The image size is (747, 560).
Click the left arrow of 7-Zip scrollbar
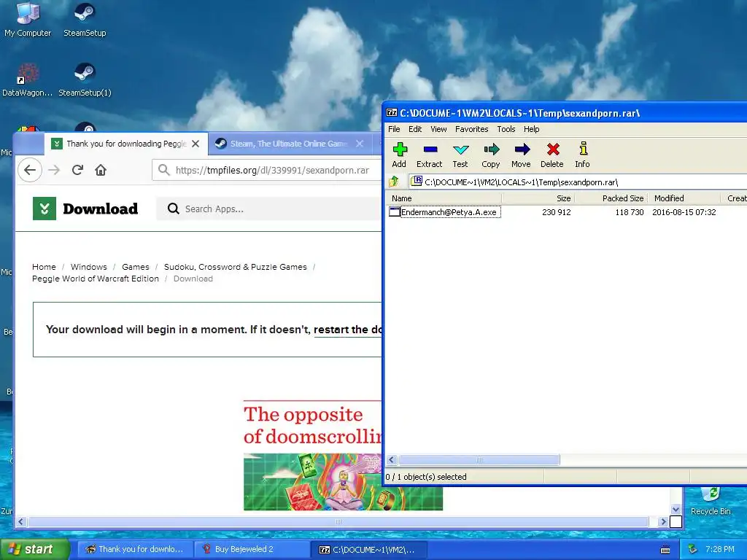pyautogui.click(x=392, y=460)
